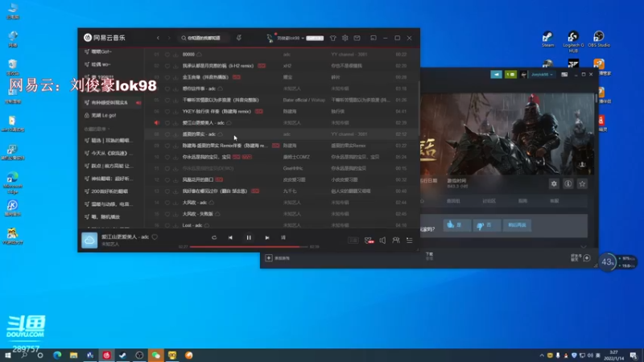Open the messages envelope icon

click(x=357, y=38)
